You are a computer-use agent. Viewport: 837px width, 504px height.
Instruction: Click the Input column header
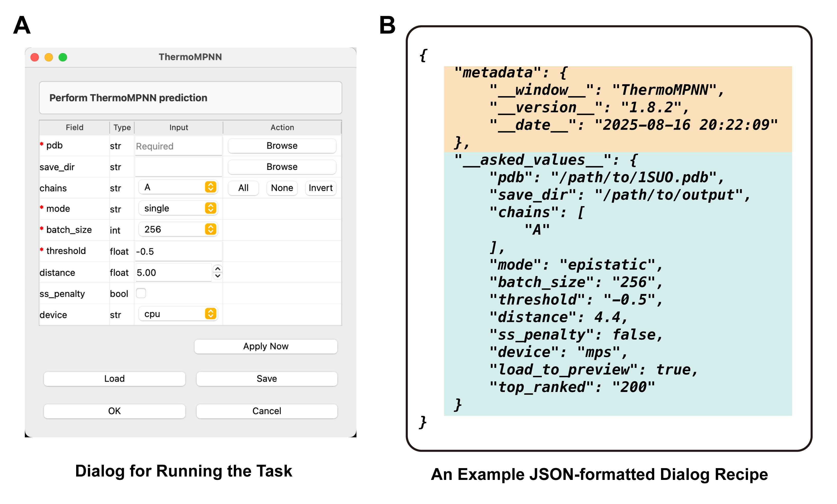[x=179, y=127]
